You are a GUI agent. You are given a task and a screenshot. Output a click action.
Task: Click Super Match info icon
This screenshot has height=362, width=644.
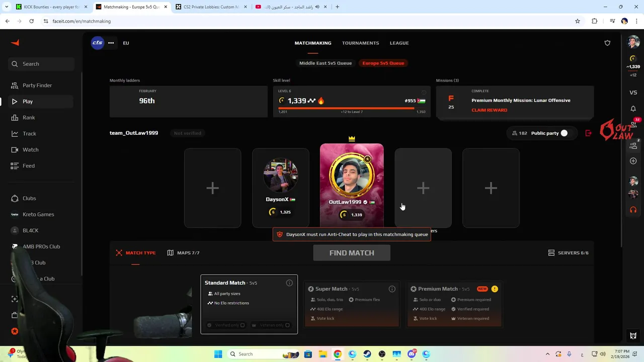392,289
